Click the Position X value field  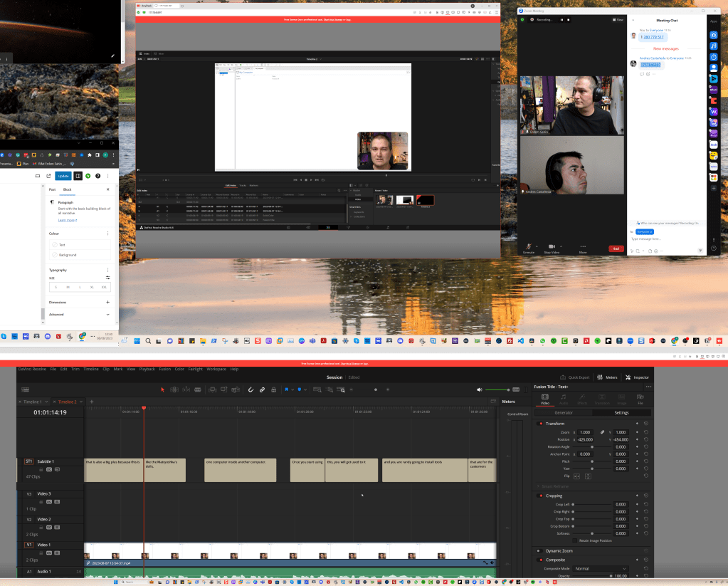tap(585, 439)
